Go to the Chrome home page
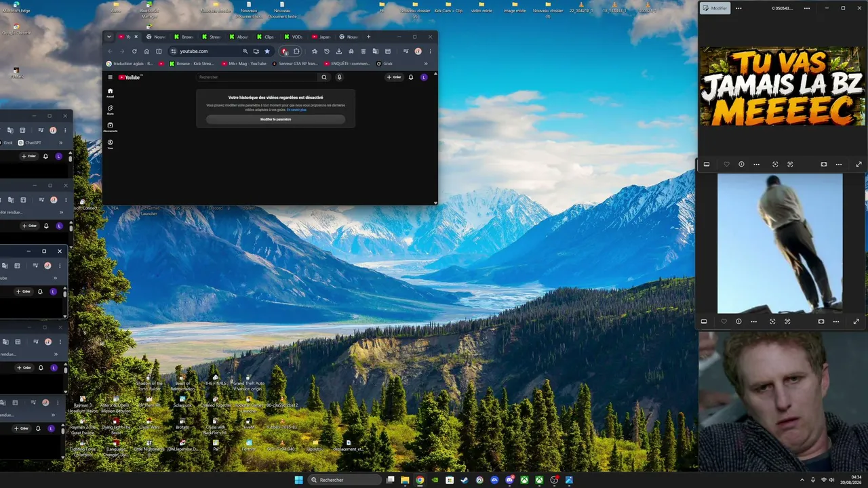This screenshot has height=488, width=868. click(146, 52)
